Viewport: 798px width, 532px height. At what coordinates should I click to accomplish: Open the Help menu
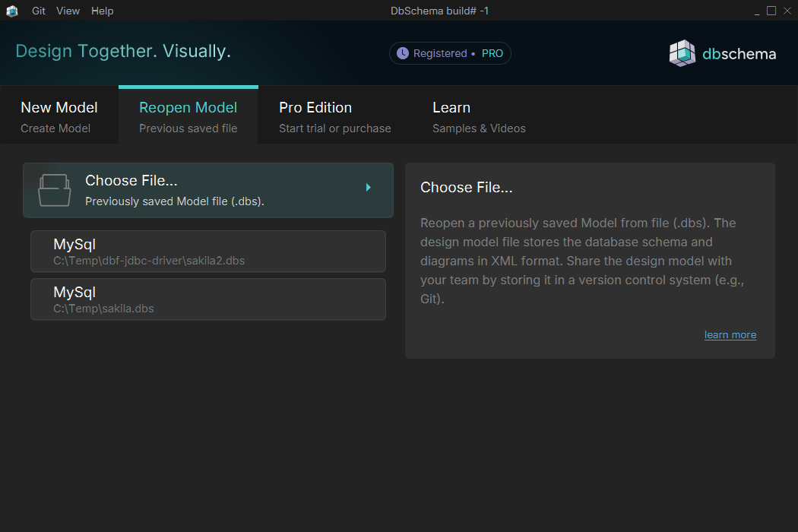point(102,11)
